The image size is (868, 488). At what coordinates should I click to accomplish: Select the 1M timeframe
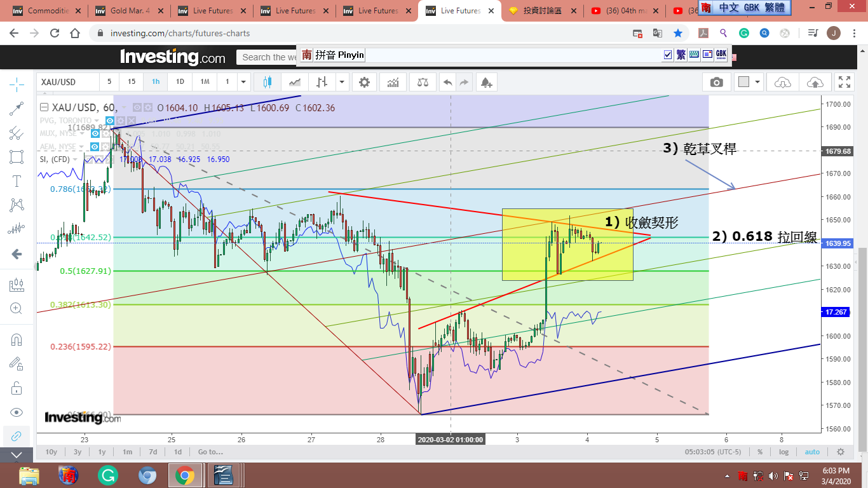(x=205, y=82)
